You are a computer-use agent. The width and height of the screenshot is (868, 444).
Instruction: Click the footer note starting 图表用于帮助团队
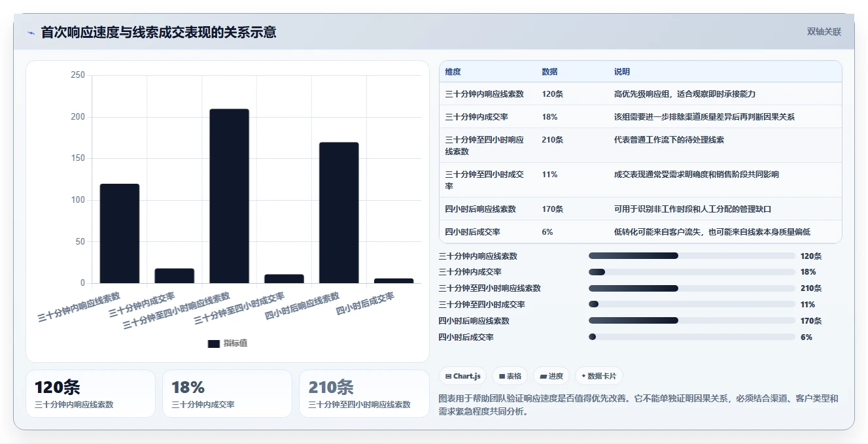(x=638, y=405)
